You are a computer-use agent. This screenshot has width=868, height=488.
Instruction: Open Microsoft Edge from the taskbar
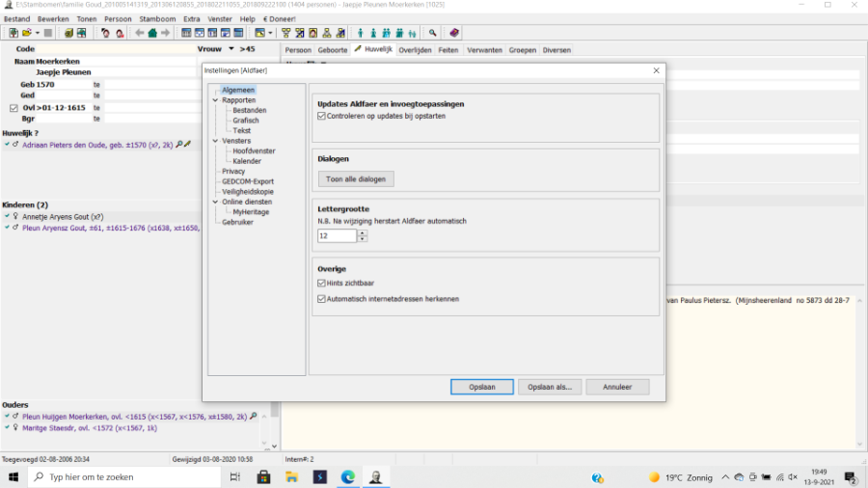[x=347, y=476]
